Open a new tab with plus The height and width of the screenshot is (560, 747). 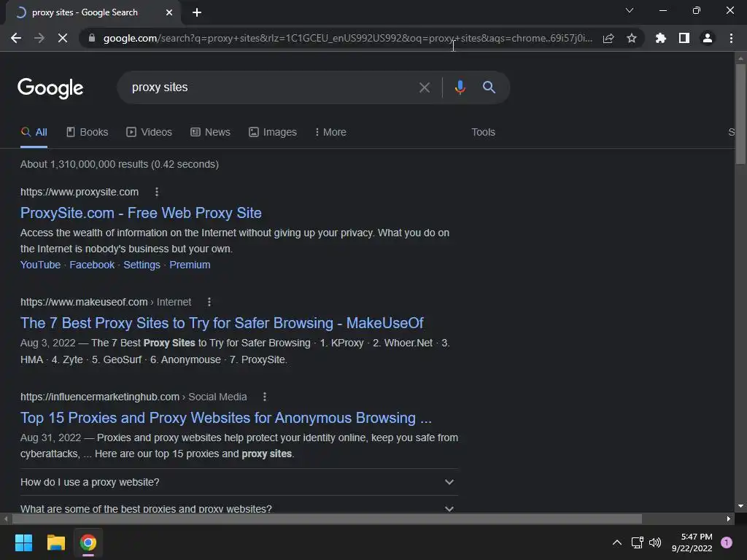[197, 12]
